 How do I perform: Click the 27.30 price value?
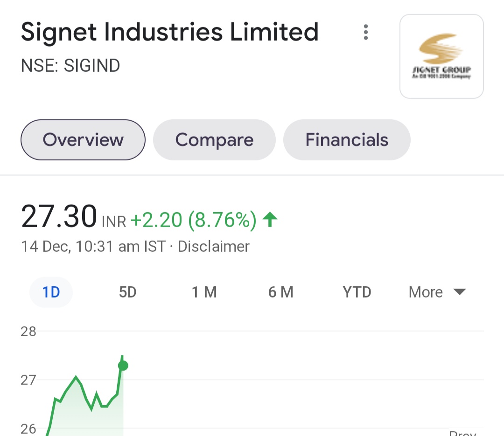[59, 216]
